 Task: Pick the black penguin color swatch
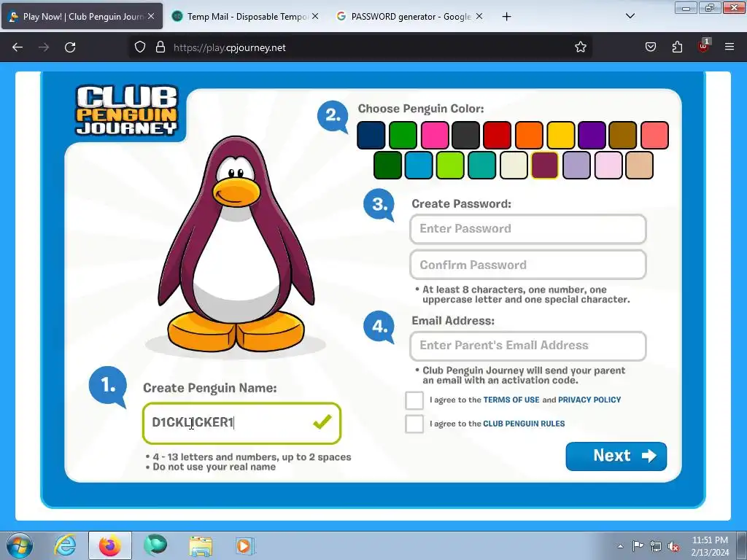coord(466,135)
